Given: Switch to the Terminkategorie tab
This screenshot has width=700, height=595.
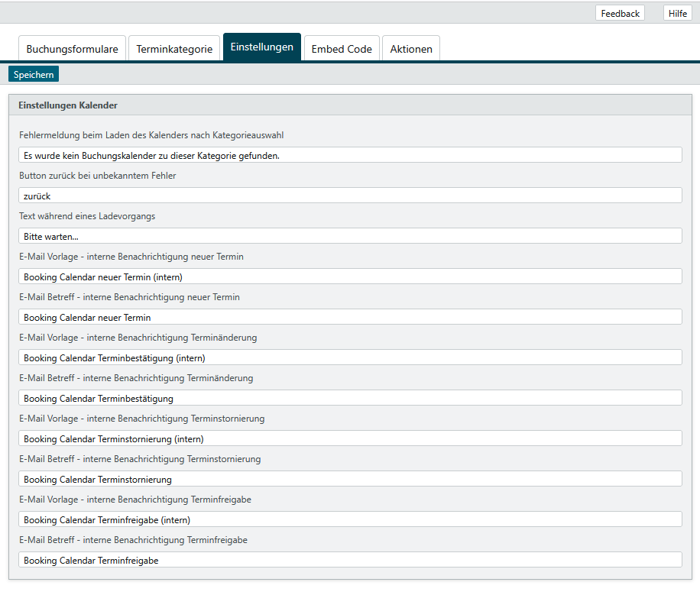Looking at the screenshot, I should [x=174, y=49].
